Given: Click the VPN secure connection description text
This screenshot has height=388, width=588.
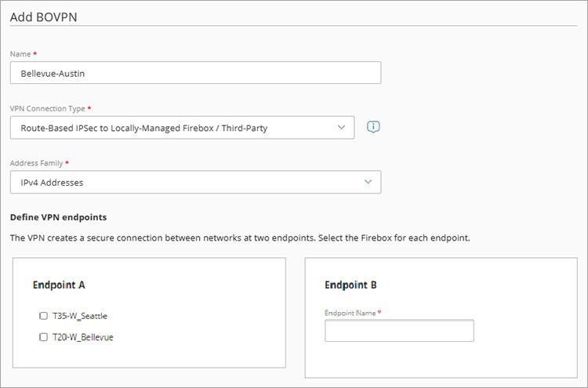Looking at the screenshot, I should click(239, 237).
